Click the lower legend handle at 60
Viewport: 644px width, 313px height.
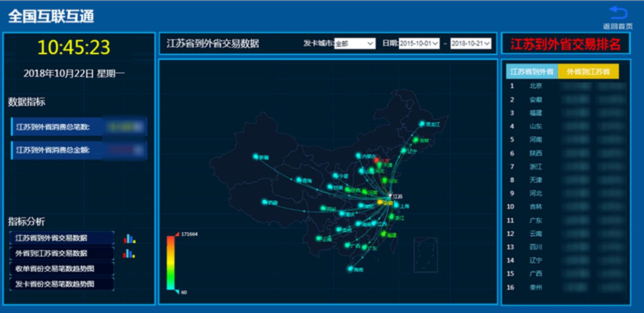[176, 292]
